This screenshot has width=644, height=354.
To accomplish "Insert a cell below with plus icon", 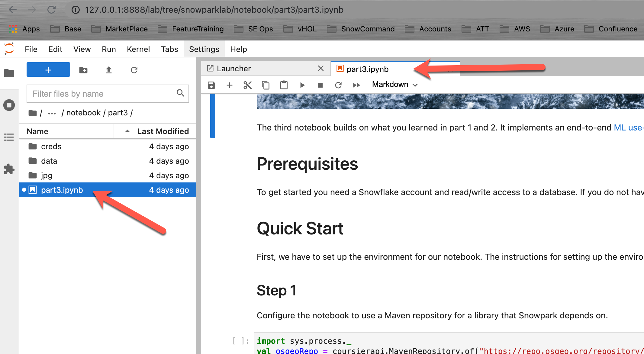I will [x=230, y=85].
